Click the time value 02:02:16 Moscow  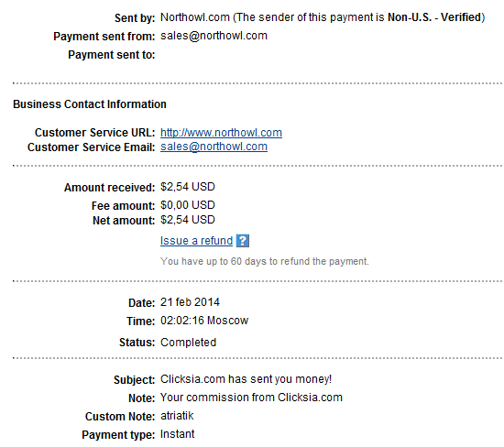tap(204, 321)
